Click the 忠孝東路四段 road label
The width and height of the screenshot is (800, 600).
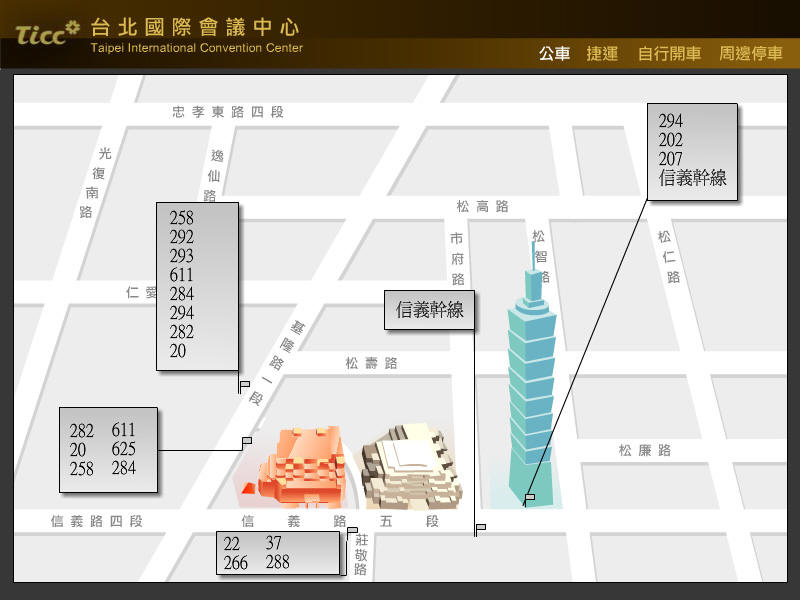tap(228, 112)
